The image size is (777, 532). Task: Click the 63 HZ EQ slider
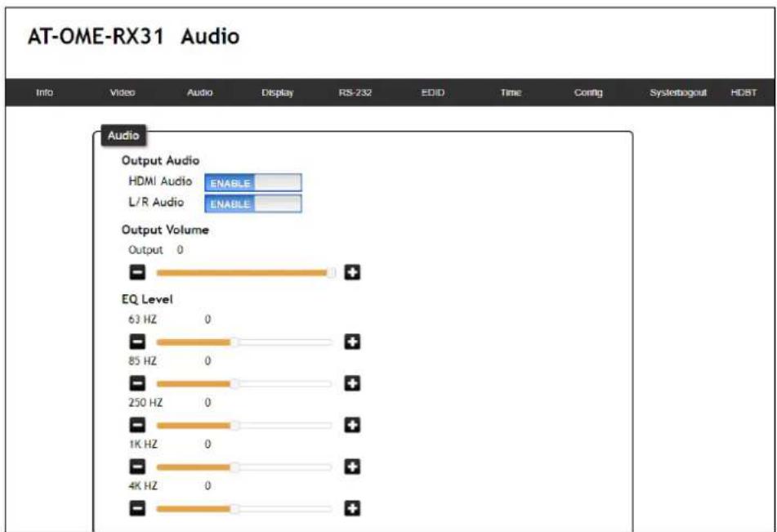pyautogui.click(x=246, y=342)
